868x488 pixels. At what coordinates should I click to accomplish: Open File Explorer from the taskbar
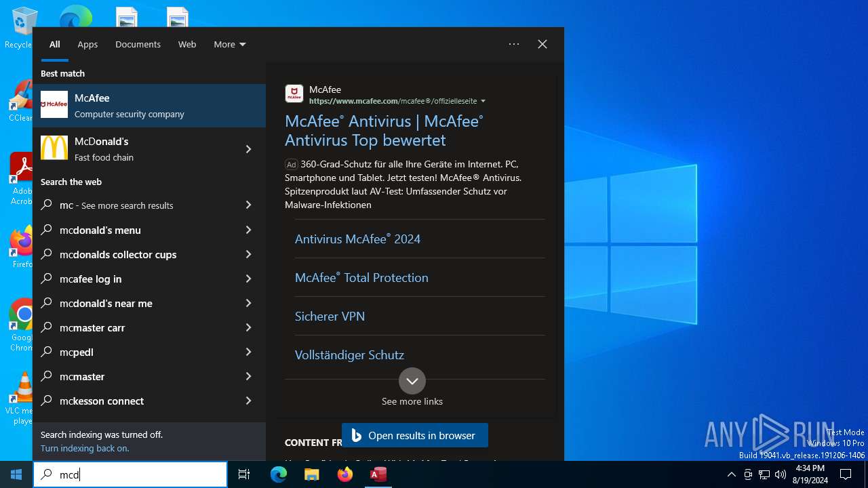pos(312,474)
